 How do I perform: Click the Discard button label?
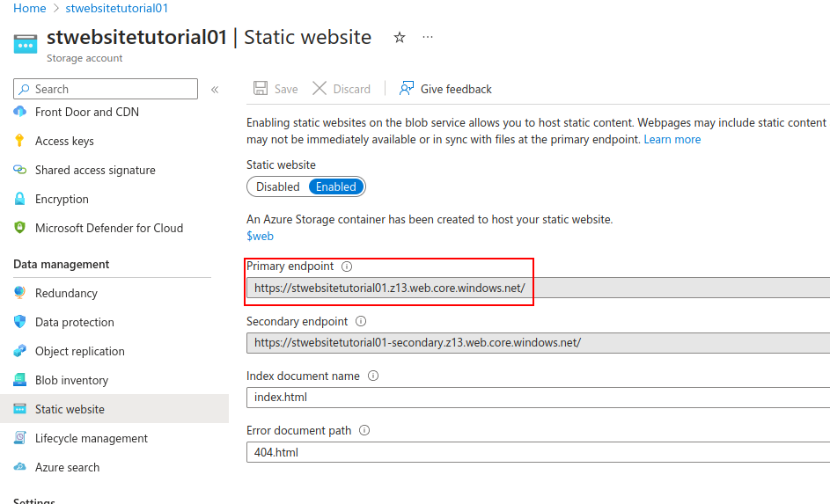(x=351, y=90)
